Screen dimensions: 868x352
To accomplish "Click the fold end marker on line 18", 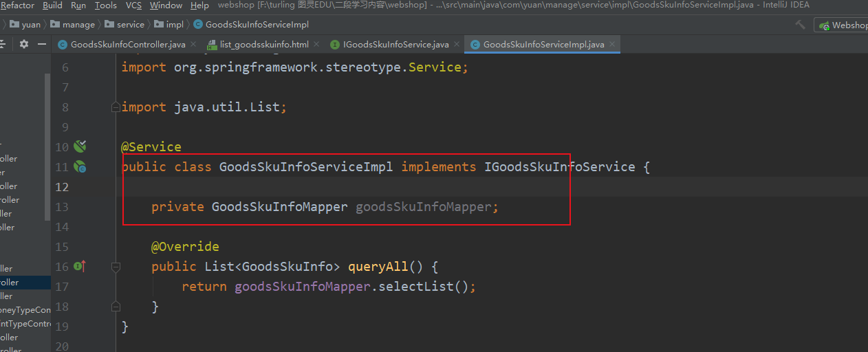I will (116, 306).
